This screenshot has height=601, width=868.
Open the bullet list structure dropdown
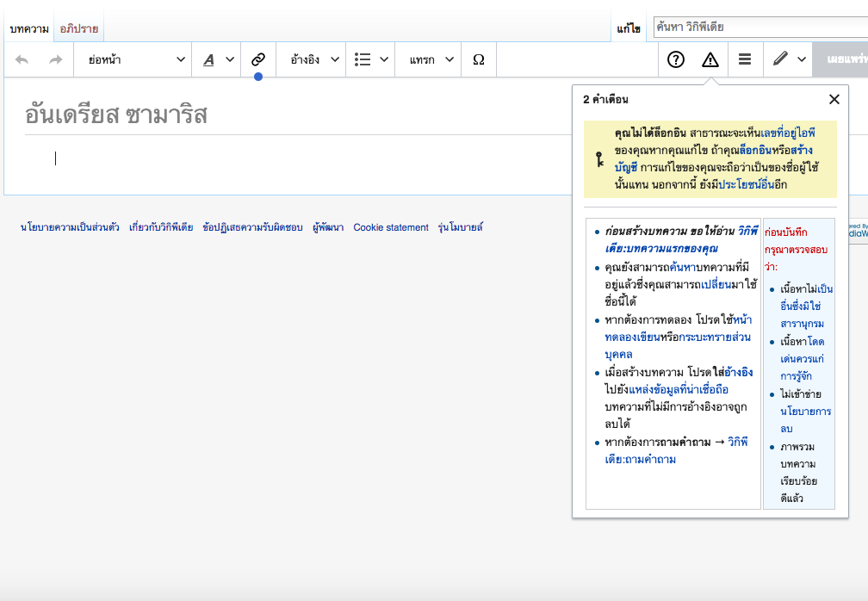[370, 59]
